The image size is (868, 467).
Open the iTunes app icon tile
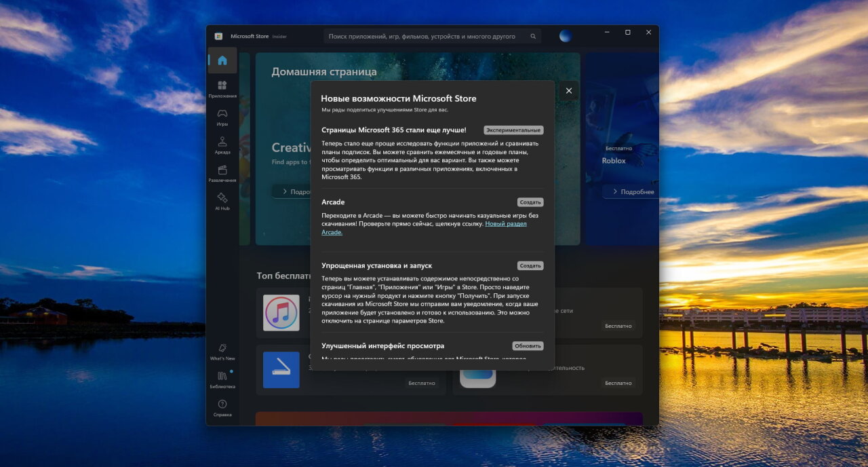point(281,313)
